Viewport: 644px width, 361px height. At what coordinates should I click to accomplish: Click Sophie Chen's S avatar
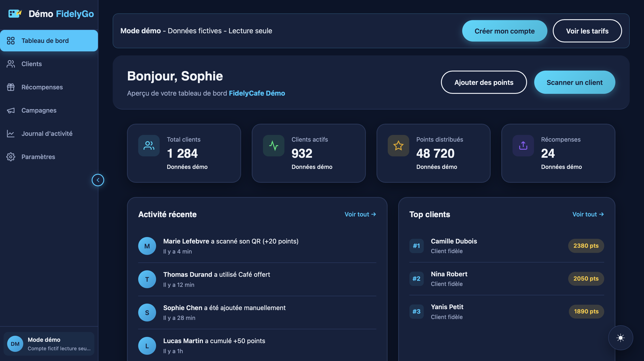click(147, 313)
